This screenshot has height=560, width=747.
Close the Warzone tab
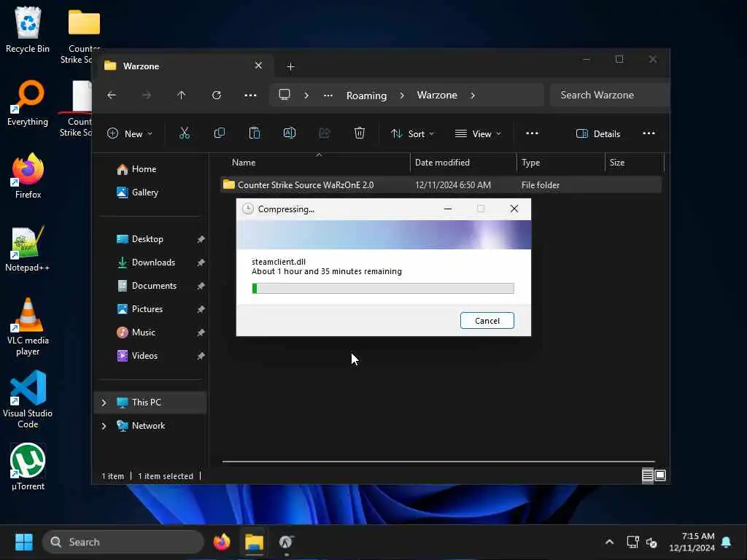click(x=258, y=66)
